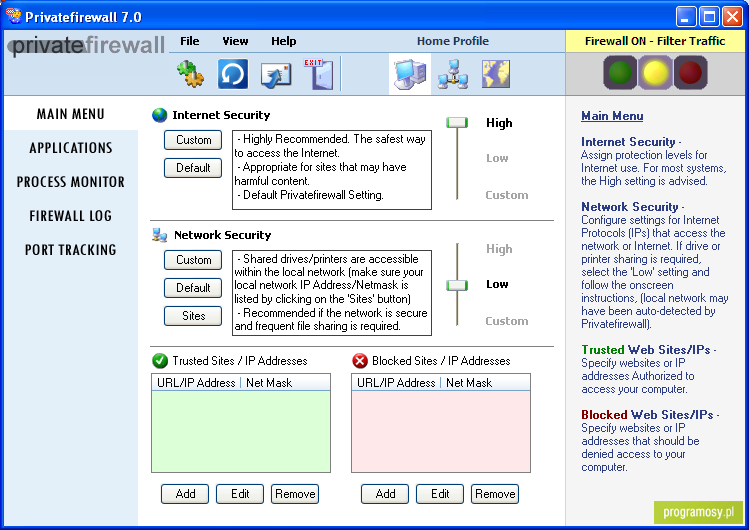The image size is (749, 530).
Task: Open FIREWALL LOG section
Action: 71,216
